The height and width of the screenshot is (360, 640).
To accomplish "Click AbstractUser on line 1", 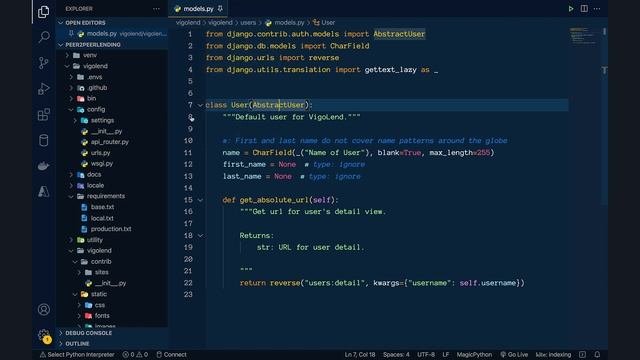I will tap(399, 34).
